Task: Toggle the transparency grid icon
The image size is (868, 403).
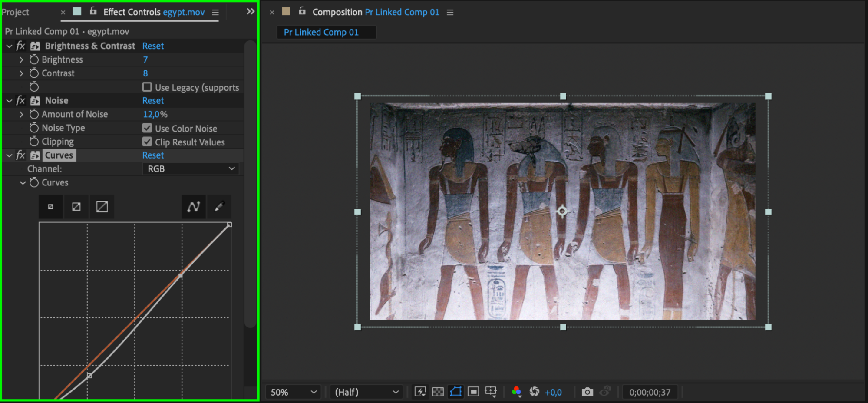Action: coord(438,392)
